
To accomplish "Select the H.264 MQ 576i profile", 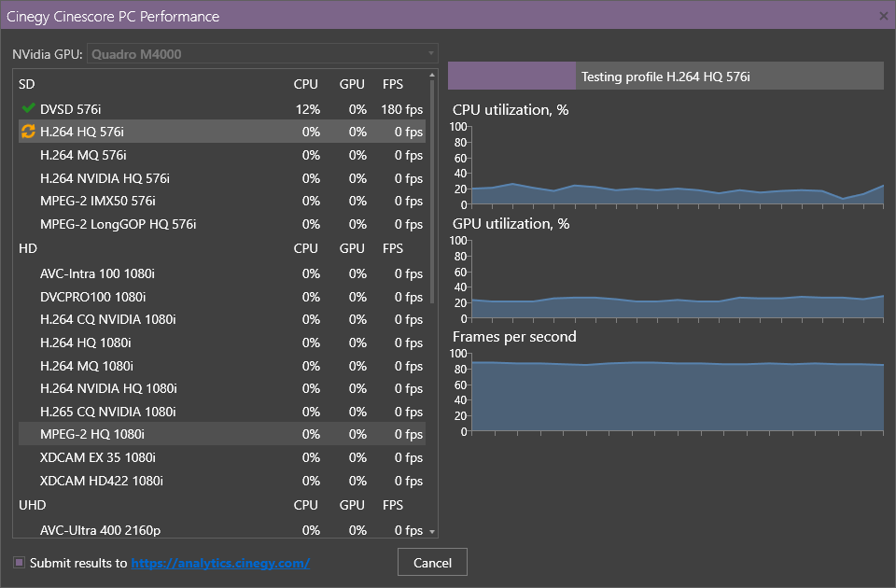I will click(222, 155).
